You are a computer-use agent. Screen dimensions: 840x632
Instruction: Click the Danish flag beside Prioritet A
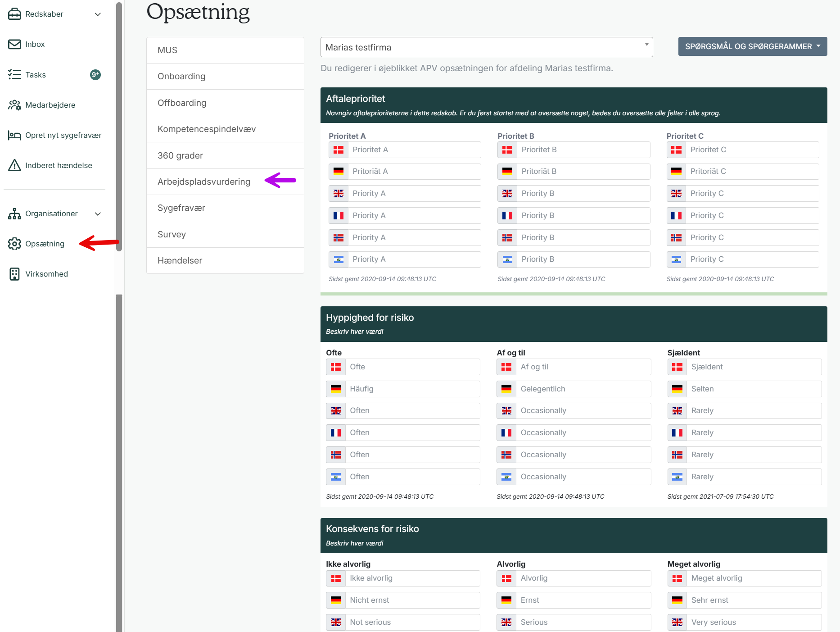point(339,150)
